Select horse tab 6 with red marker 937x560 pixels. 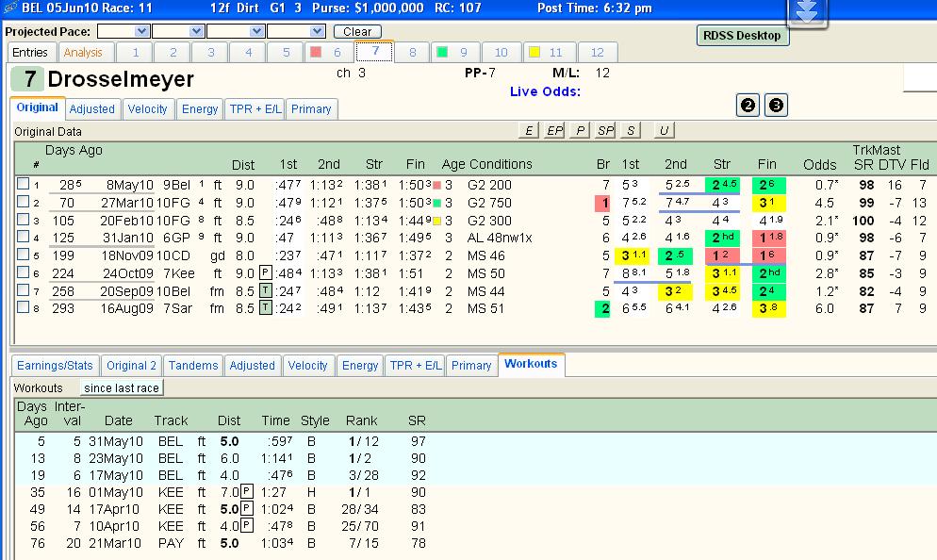(x=327, y=53)
